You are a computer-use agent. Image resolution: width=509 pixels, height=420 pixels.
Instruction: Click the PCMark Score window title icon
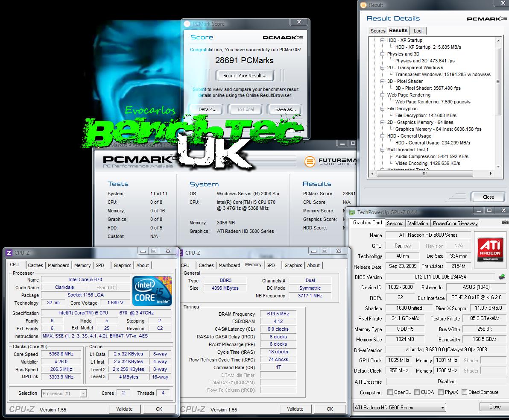[187, 23]
